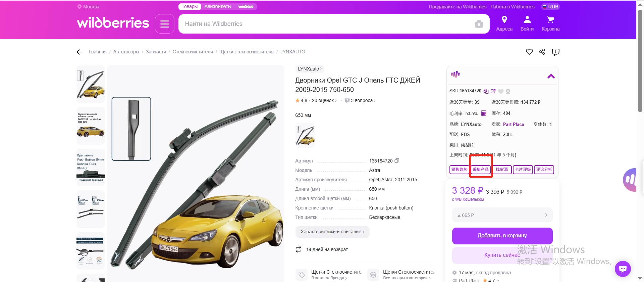Open the LYNXauto brand chip
This screenshot has width=644, height=282.
click(310, 69)
